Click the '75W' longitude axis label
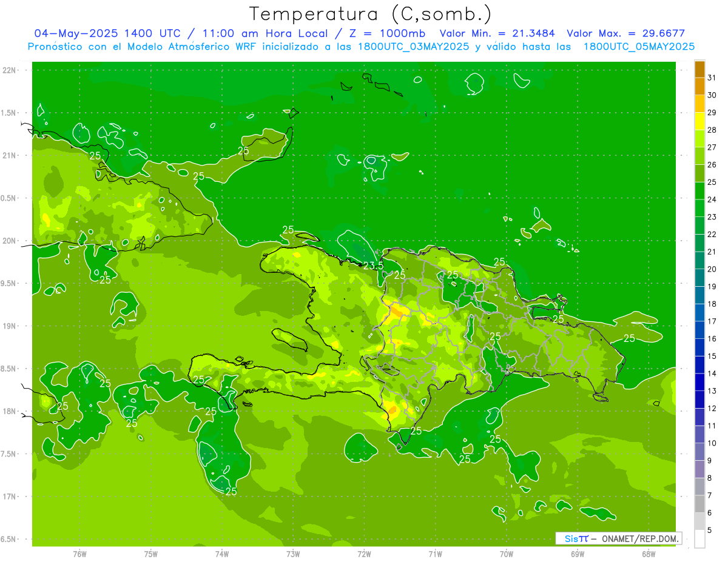This screenshot has height=562, width=728. point(151,554)
